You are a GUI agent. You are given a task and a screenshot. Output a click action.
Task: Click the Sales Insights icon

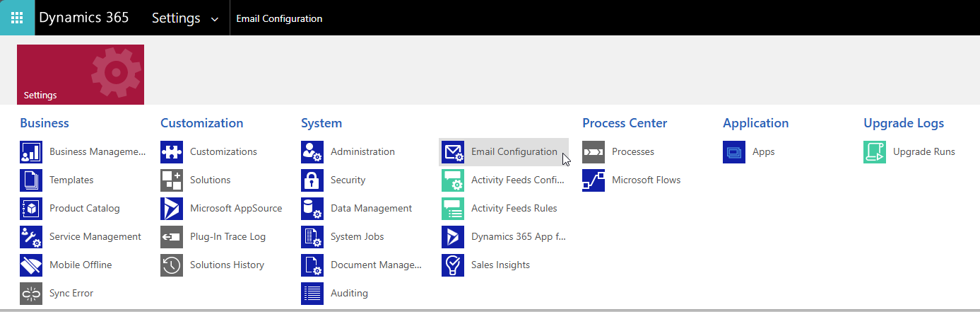pyautogui.click(x=453, y=265)
